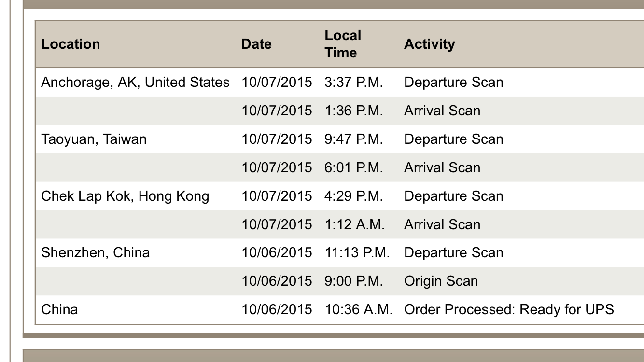Click the Date column header
The image size is (644, 362).
coord(256,44)
